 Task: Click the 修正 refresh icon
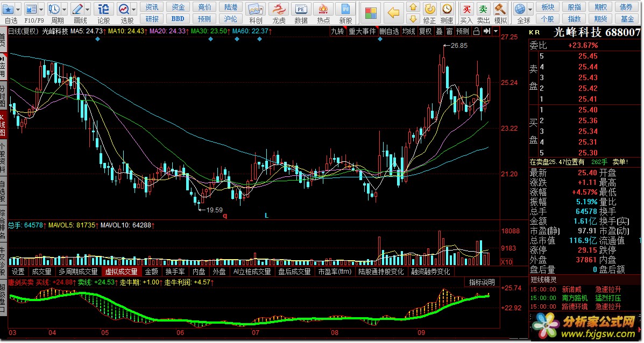coord(430,9)
